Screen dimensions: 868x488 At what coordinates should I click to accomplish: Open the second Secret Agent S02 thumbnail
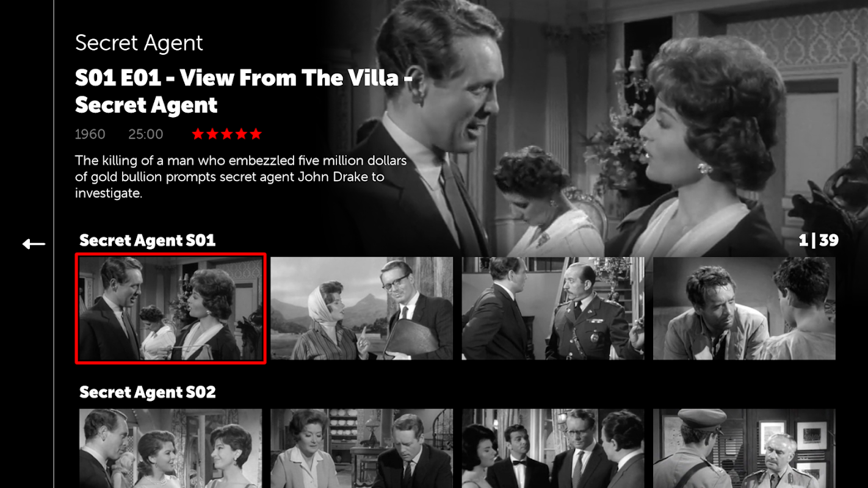click(x=361, y=448)
